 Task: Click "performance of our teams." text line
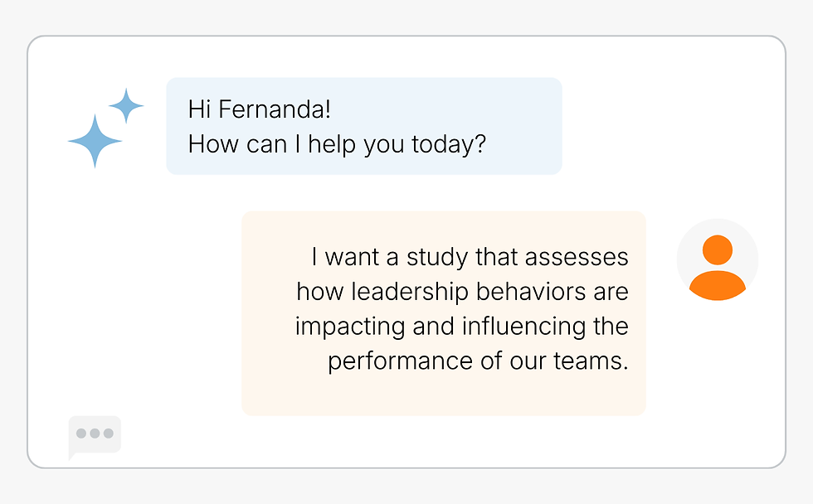478,361
